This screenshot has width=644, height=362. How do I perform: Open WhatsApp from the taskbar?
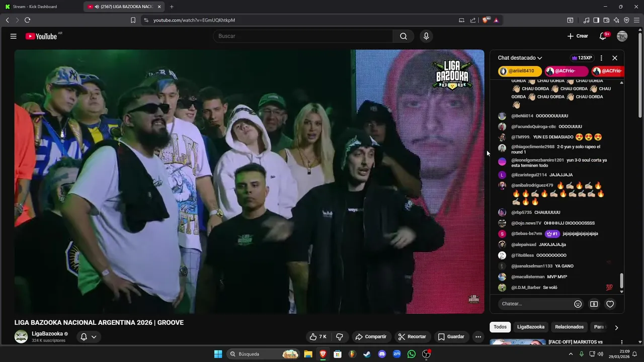[x=412, y=354]
